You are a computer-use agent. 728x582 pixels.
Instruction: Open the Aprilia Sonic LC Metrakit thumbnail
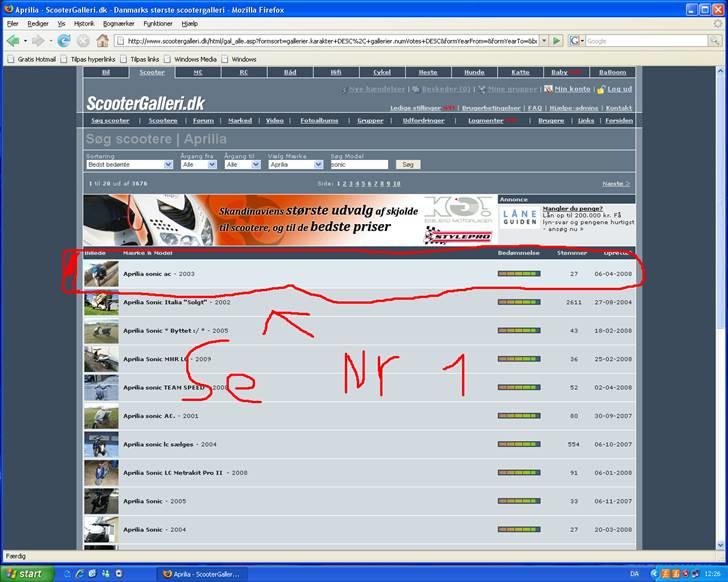click(101, 472)
